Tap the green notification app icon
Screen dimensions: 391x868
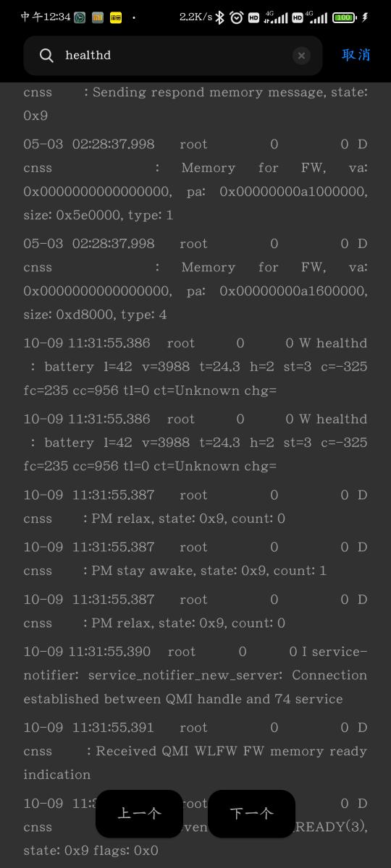tap(79, 17)
